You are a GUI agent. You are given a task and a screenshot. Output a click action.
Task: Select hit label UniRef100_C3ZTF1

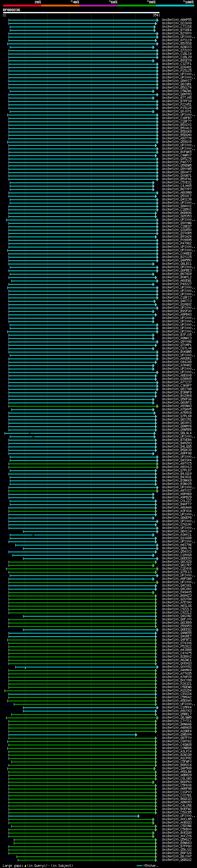coord(177,64)
